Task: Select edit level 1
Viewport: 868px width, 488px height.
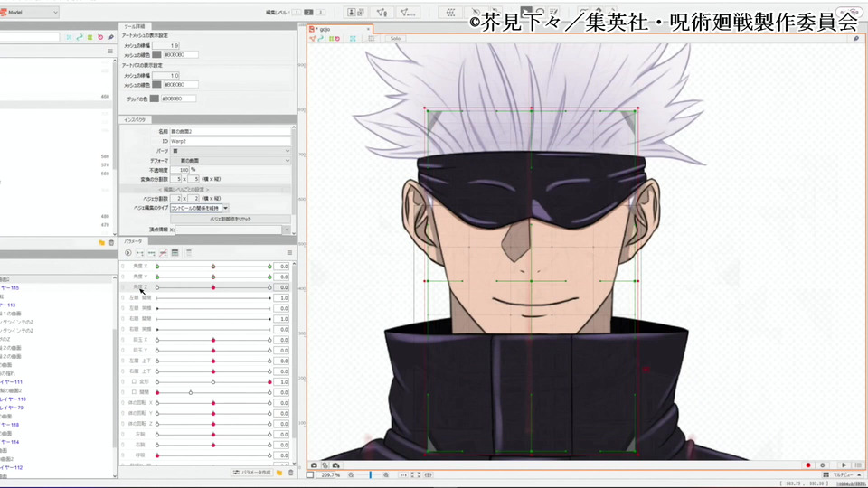Action: point(297,12)
